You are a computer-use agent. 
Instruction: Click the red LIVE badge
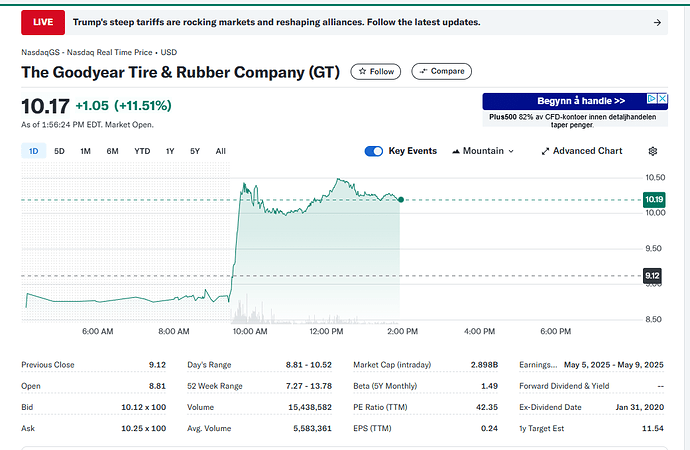coord(43,22)
